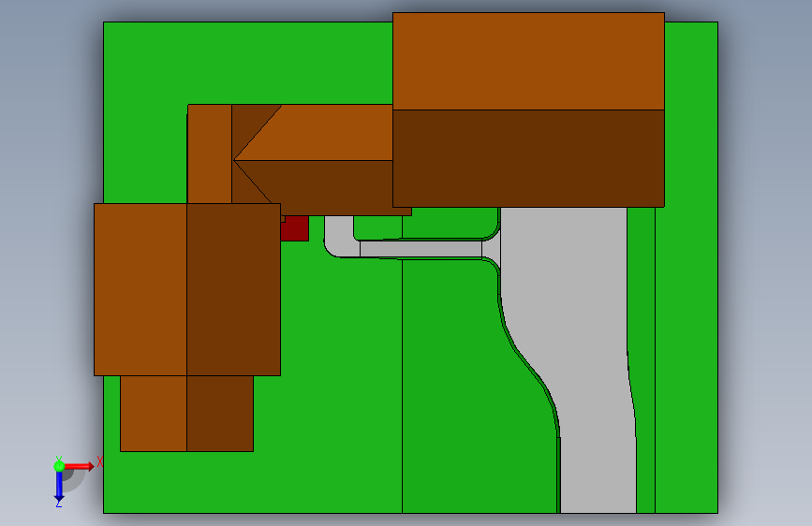Click the green Y axis ball of triad
The height and width of the screenshot is (526, 812).
59,466
